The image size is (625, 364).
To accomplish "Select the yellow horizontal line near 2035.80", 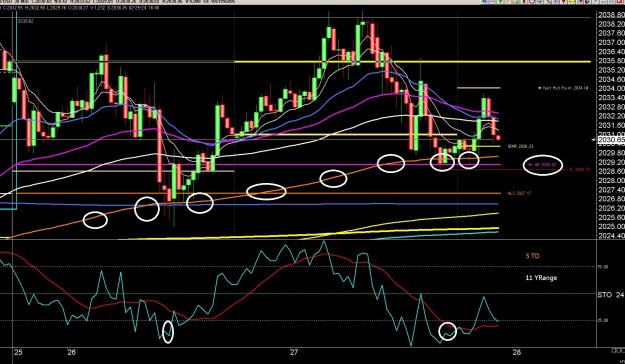I will [412, 62].
